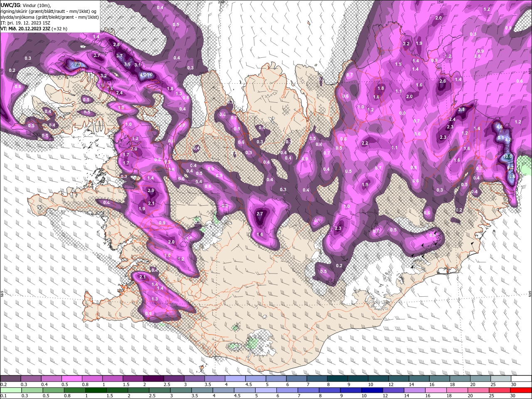
Task: Click the 15W longitude label at the top edge
Action: coord(441,2)
